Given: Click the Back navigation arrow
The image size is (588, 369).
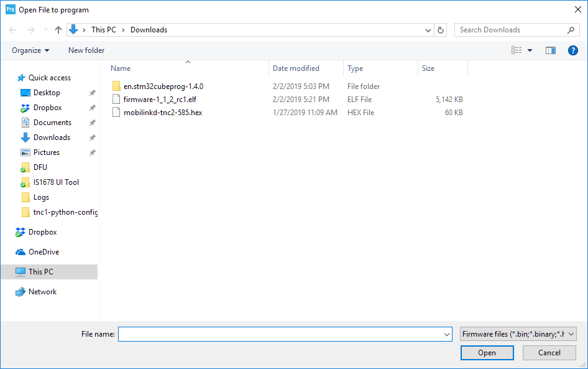Looking at the screenshot, I should (x=12, y=30).
